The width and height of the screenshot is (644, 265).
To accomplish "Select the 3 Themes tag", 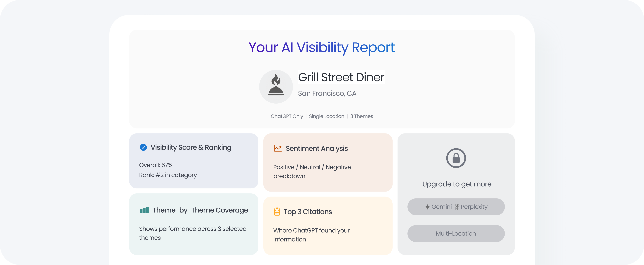I will (361, 116).
